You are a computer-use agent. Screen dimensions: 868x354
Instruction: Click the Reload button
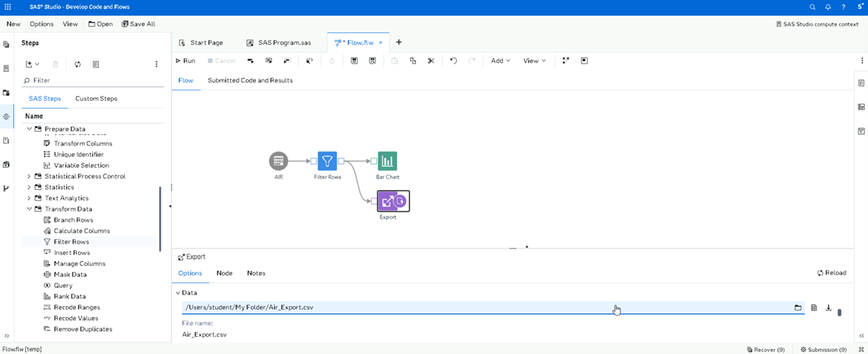click(x=832, y=273)
